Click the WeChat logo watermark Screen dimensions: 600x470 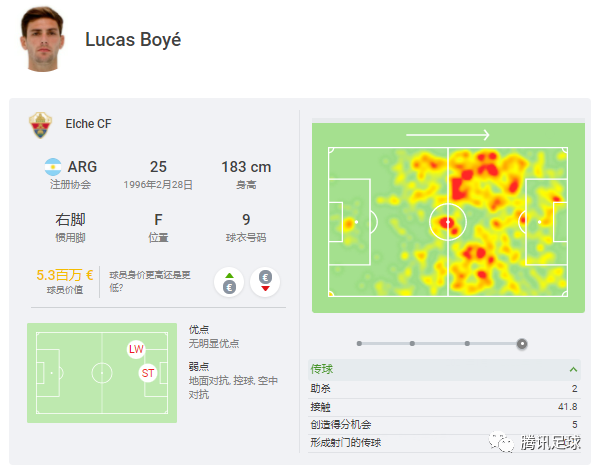pos(501,442)
